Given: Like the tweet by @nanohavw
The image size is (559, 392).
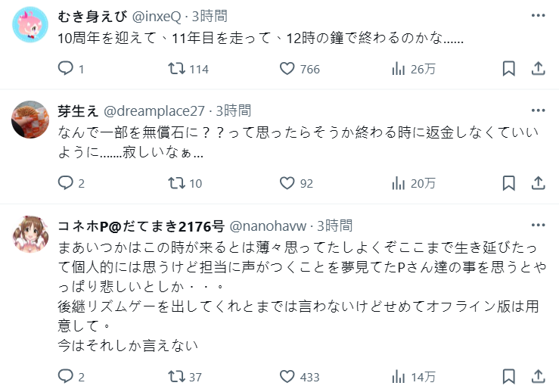Looking at the screenshot, I should click(287, 376).
